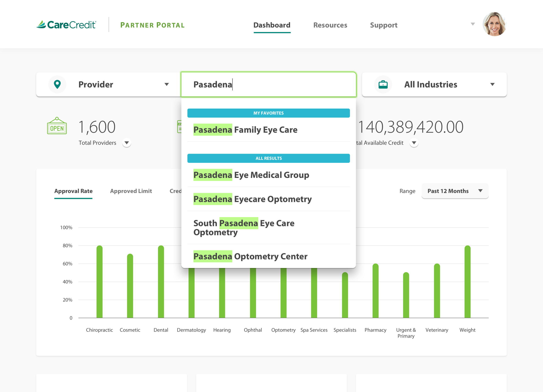
Task: Choose Pasadena Family Eye Care favorite
Action: [245, 130]
